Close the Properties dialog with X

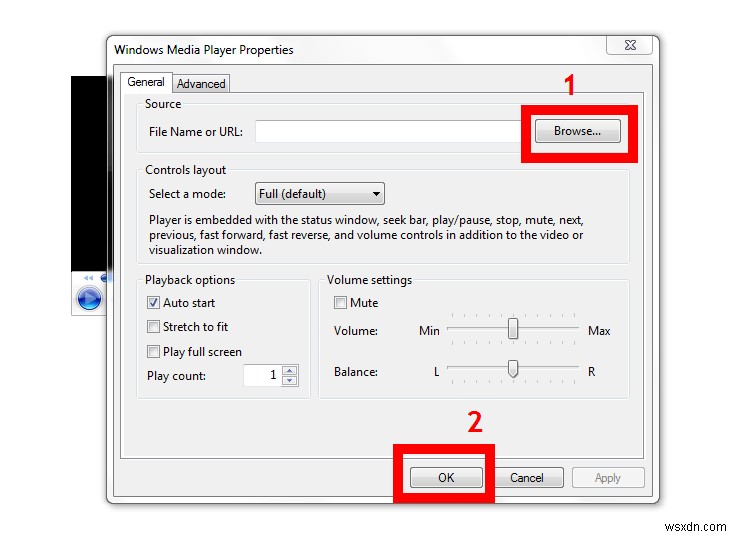(630, 45)
